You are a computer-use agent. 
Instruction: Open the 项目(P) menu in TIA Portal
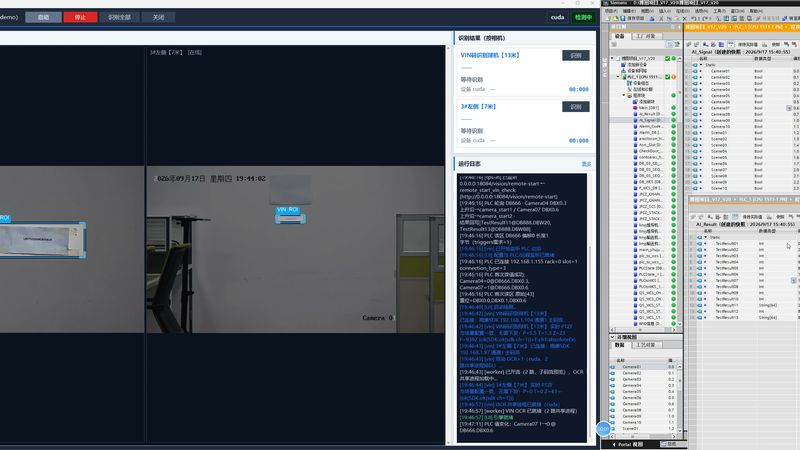click(611, 11)
